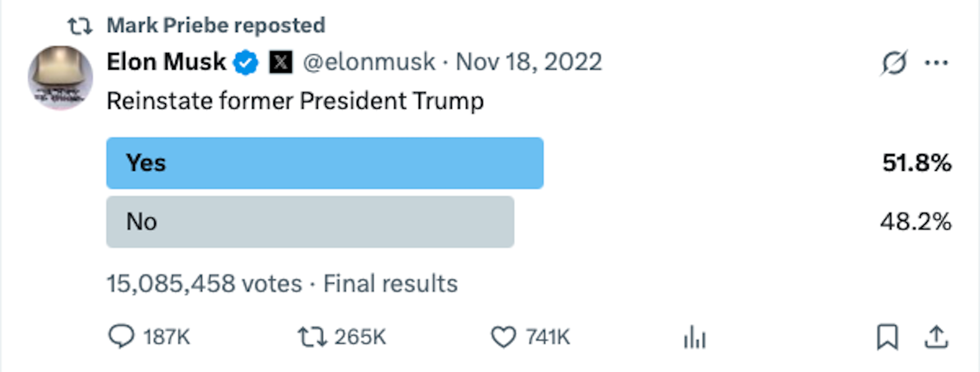Image resolution: width=980 pixels, height=372 pixels.
Task: Click the Elon Musk display name
Action: coord(166,62)
